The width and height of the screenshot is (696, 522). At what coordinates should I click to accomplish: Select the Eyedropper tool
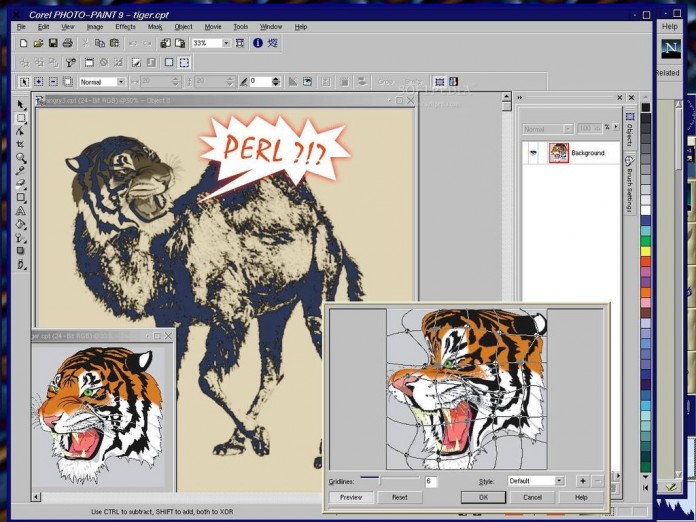pyautogui.click(x=20, y=171)
